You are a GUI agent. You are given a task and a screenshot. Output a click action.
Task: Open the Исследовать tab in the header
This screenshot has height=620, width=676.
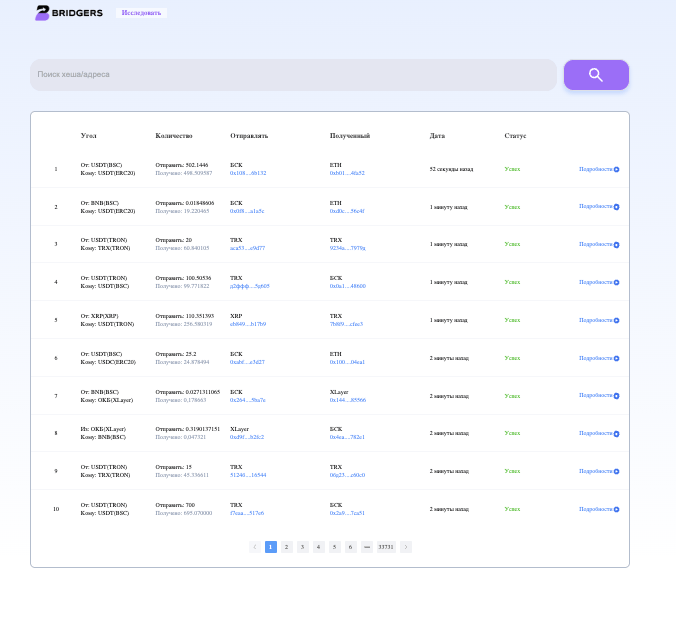[x=141, y=13]
